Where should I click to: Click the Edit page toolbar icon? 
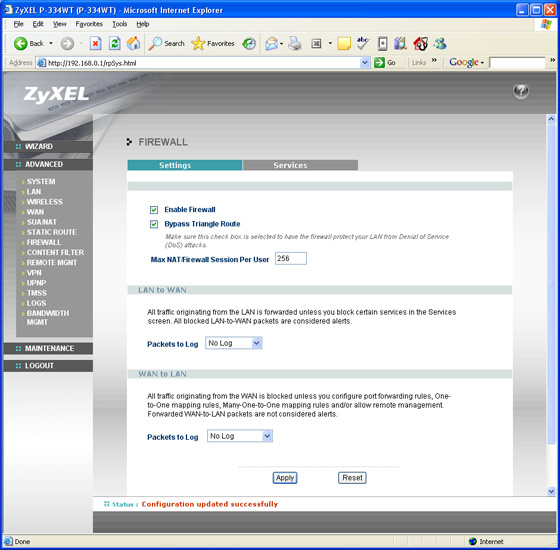(x=316, y=44)
